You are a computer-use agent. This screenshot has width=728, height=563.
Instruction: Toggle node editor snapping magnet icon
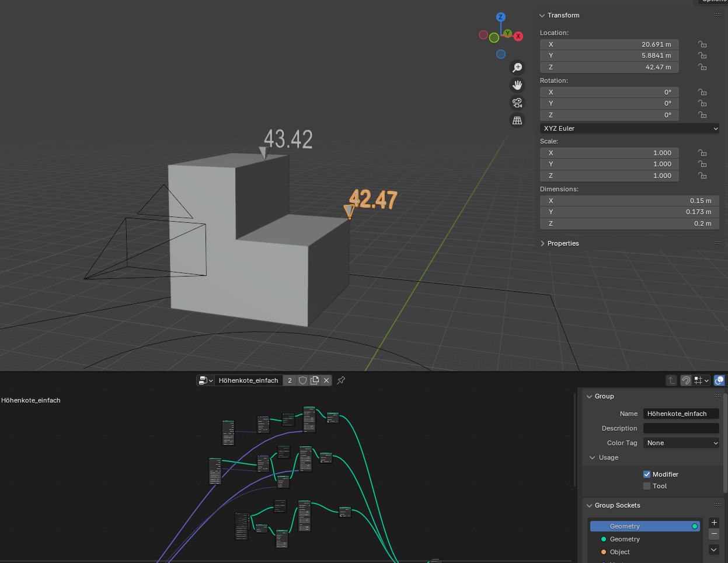(686, 380)
